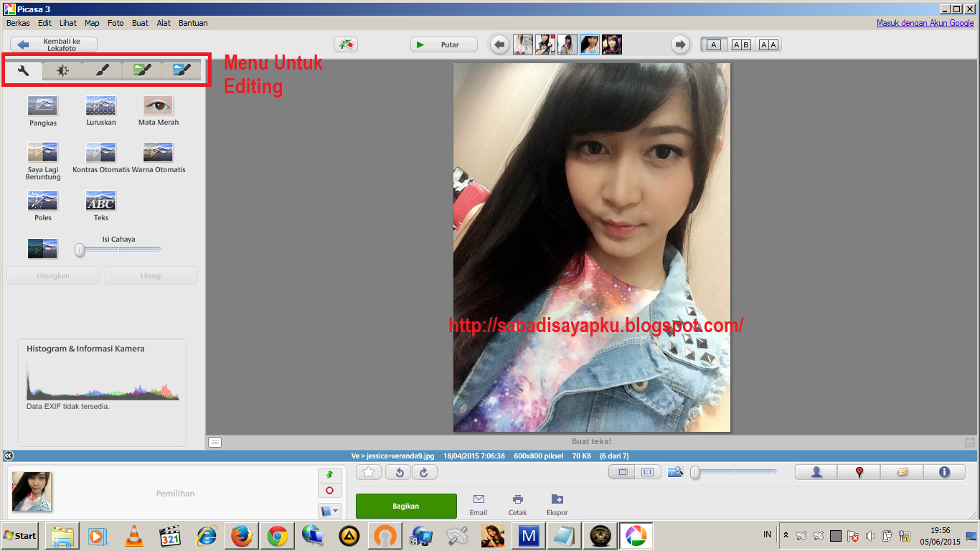Open the blue brush effects tab
The image size is (980, 551).
(181, 70)
